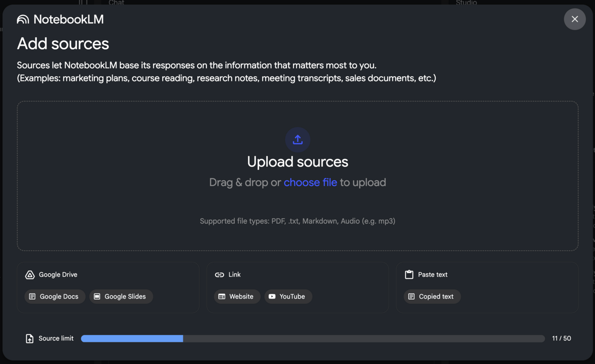This screenshot has width=595, height=364.
Task: Click the supported file types text
Action: coord(297,221)
